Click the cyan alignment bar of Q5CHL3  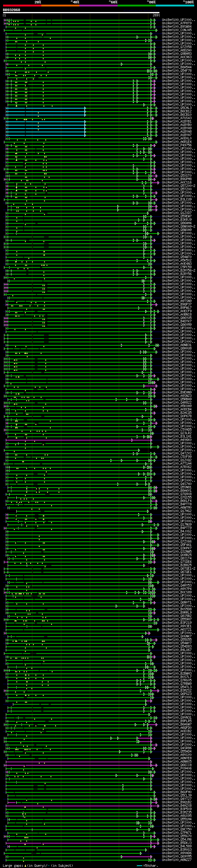tap(46, 108)
